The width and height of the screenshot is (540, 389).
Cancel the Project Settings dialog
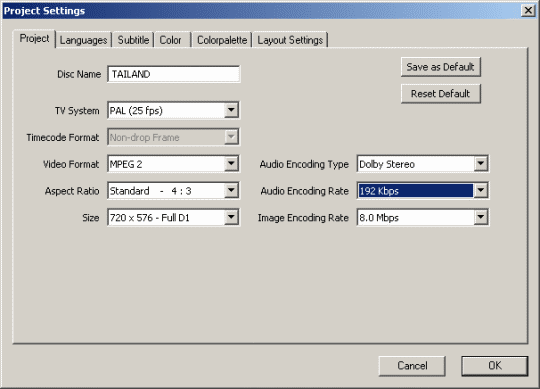pos(412,366)
